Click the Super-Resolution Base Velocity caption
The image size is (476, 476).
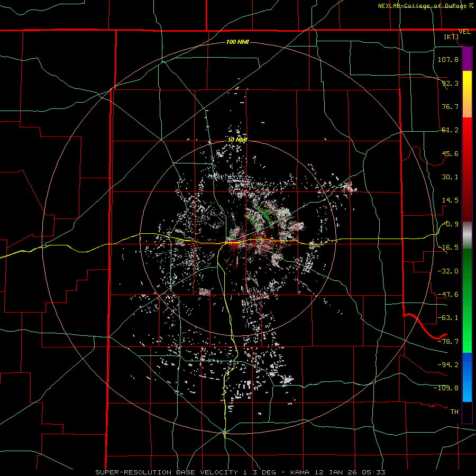tap(240, 472)
